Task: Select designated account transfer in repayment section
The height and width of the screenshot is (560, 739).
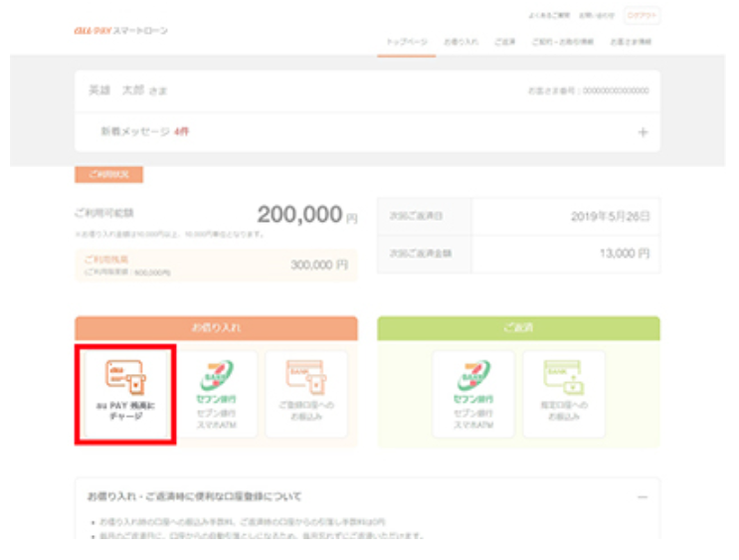Action: (564, 394)
